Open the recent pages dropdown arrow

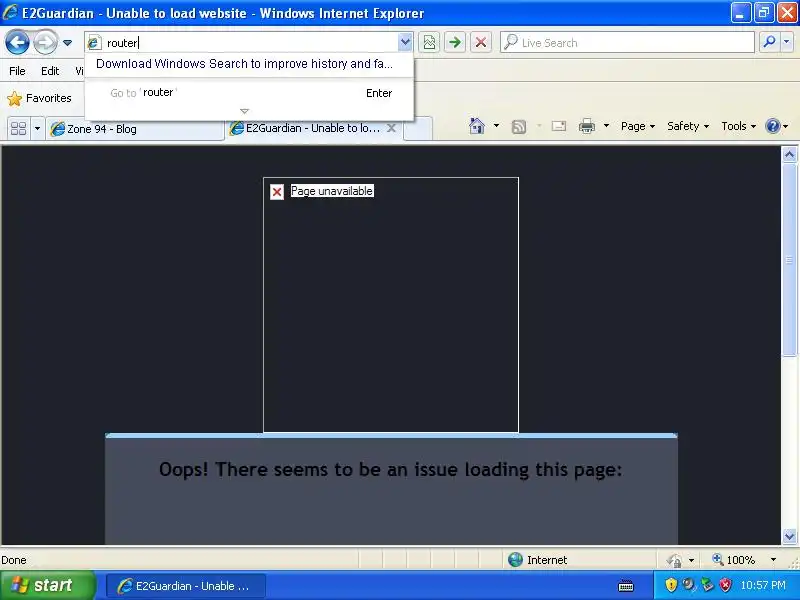67,43
